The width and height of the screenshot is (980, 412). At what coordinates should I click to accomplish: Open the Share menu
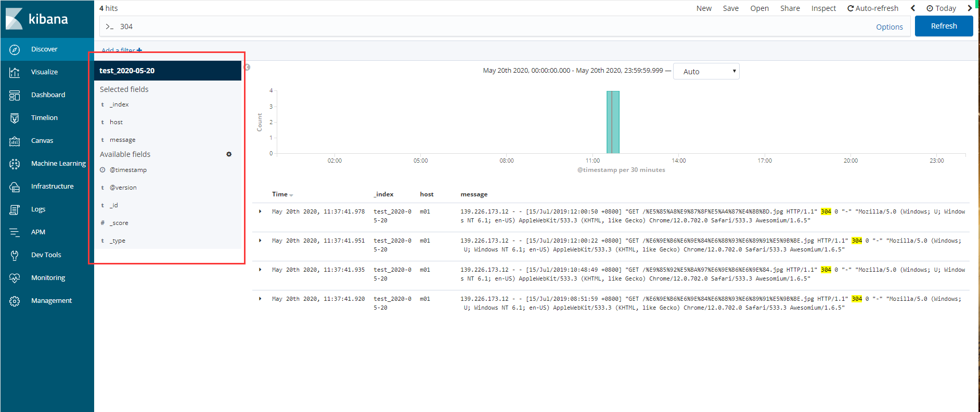pos(790,8)
